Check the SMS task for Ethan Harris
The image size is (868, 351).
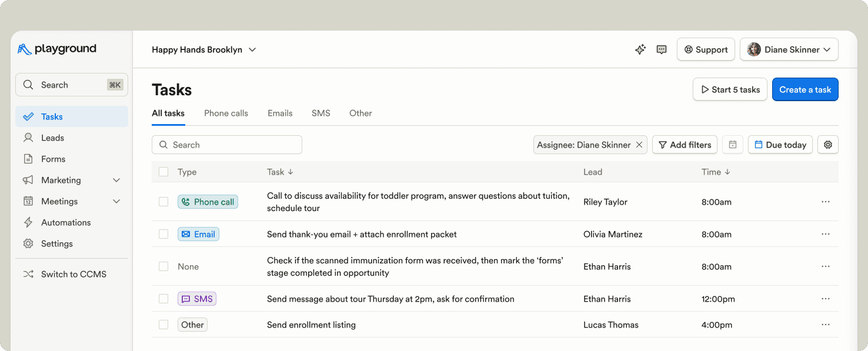click(163, 299)
